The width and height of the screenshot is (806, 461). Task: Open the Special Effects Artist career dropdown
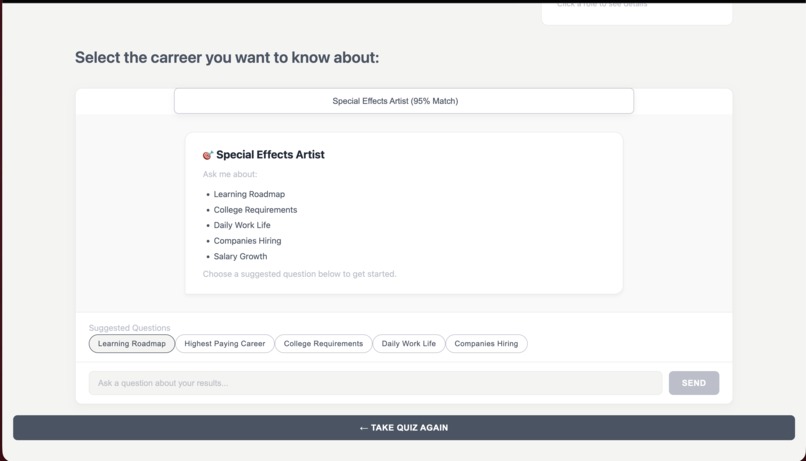click(404, 101)
